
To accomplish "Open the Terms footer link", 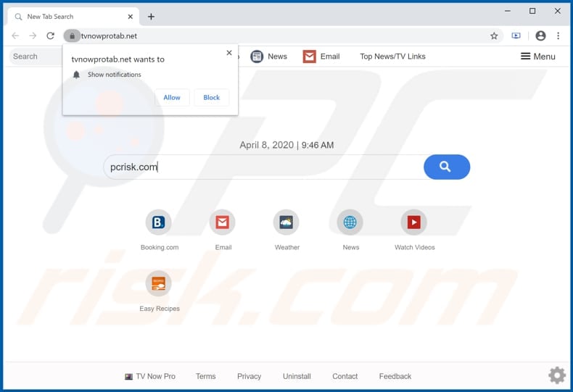I will (206, 376).
